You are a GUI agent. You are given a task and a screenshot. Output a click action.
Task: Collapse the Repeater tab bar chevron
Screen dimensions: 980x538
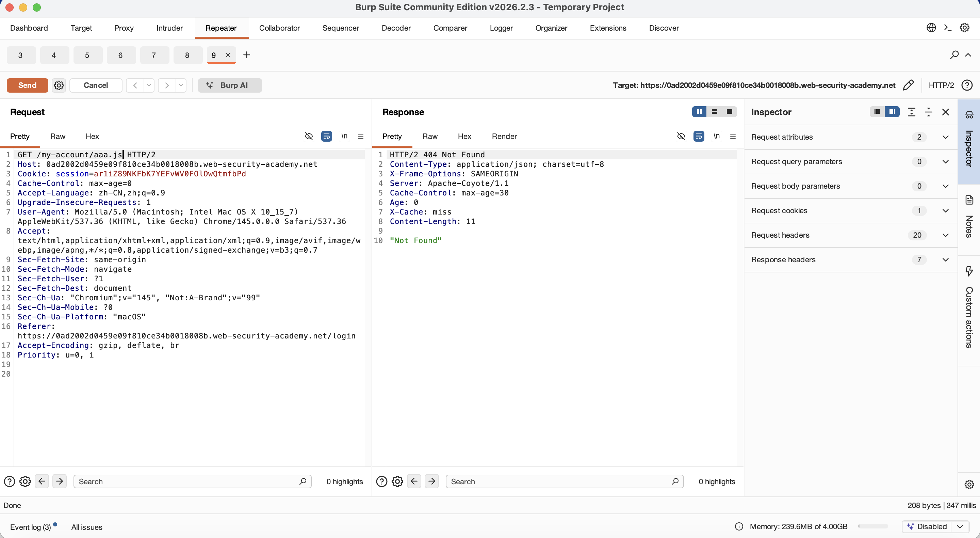(968, 55)
